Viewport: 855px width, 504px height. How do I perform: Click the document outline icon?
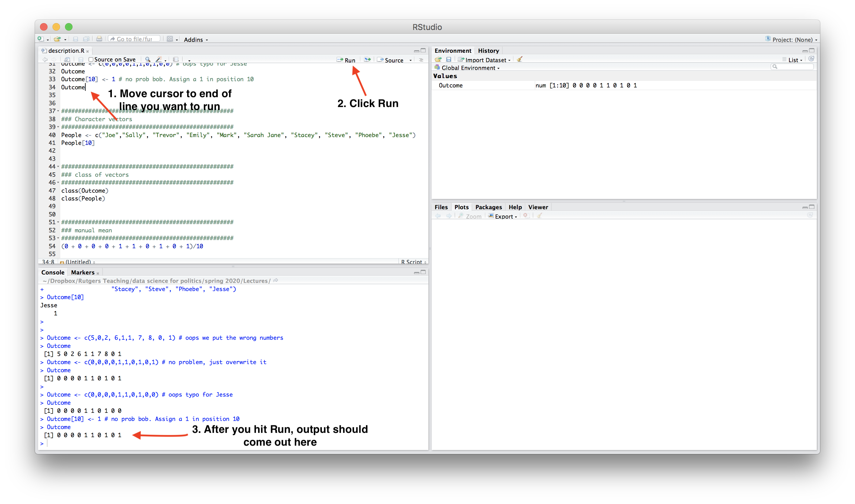pos(421,60)
